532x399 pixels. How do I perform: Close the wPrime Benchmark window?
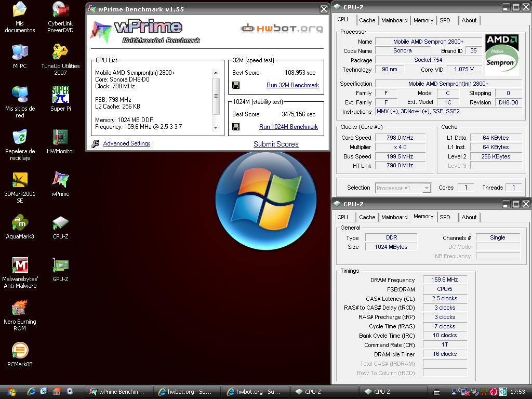[324, 9]
